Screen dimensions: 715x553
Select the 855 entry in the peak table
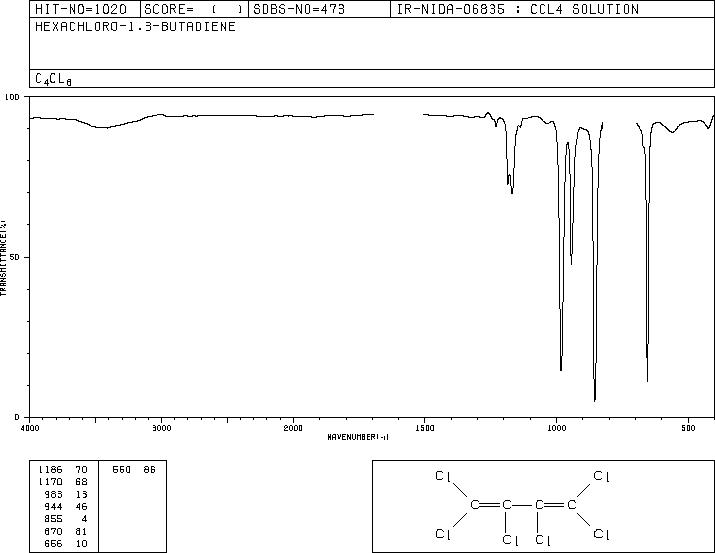tap(53, 519)
